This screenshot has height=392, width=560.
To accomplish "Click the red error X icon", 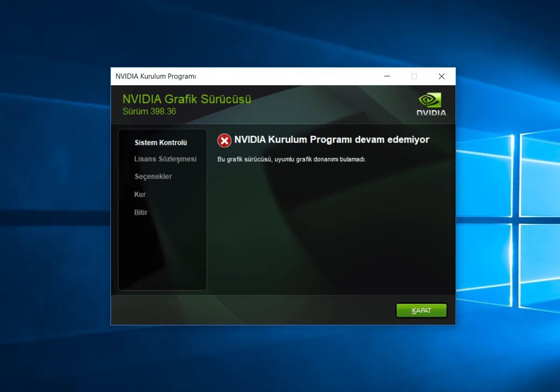I will pyautogui.click(x=224, y=140).
